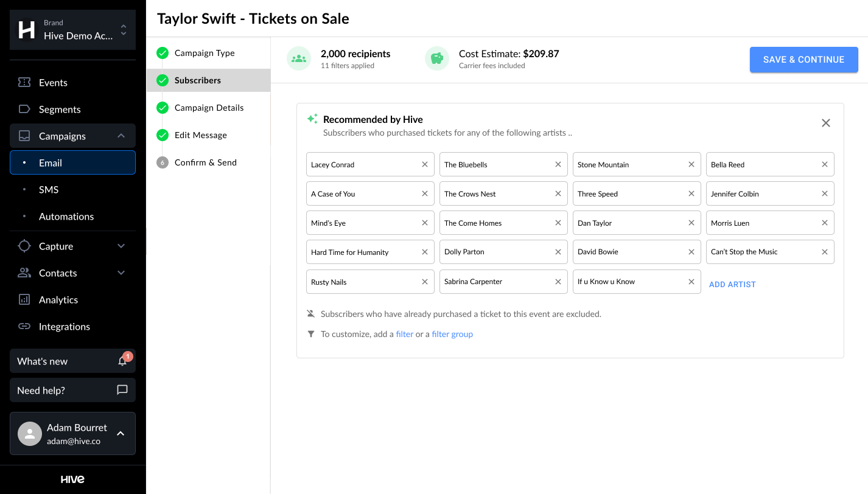Click the Capture crosshair icon

click(24, 246)
